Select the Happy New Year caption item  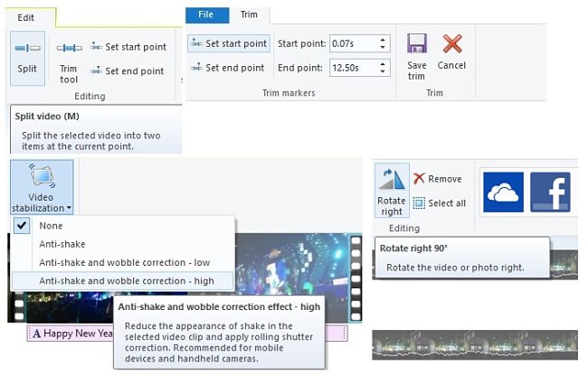pos(71,333)
